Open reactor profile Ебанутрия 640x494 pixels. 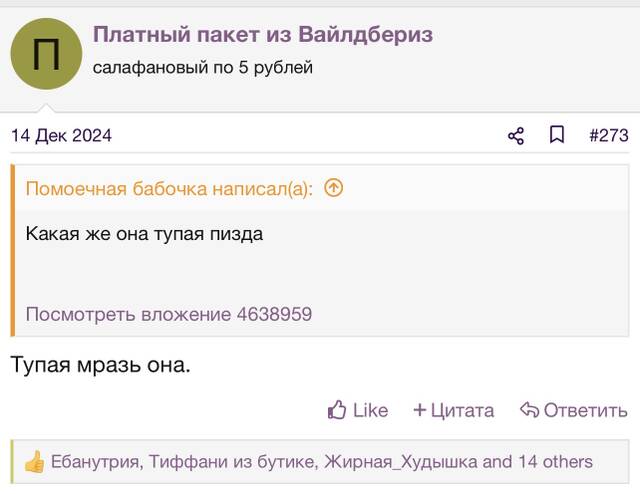96,462
